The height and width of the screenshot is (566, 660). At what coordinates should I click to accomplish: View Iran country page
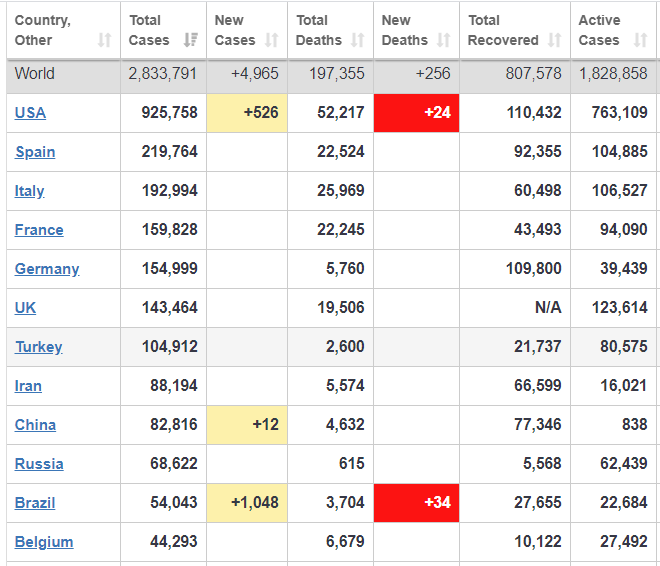[28, 386]
